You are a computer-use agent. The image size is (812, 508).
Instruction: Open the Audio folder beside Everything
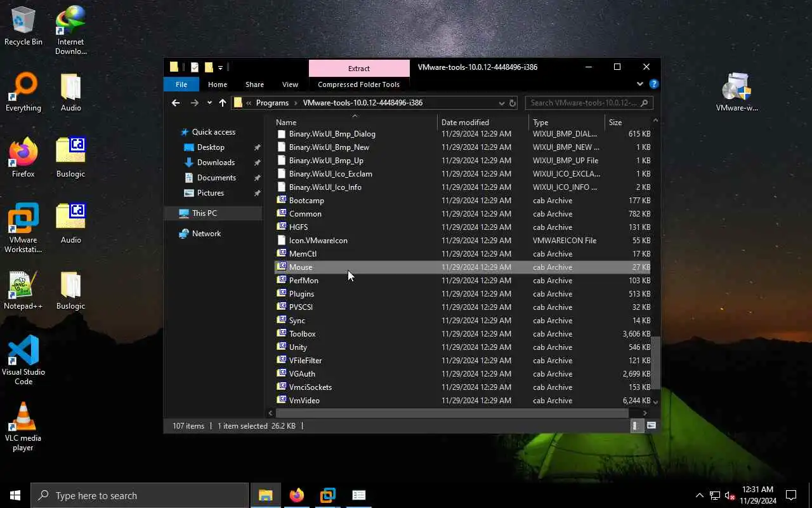click(x=70, y=92)
